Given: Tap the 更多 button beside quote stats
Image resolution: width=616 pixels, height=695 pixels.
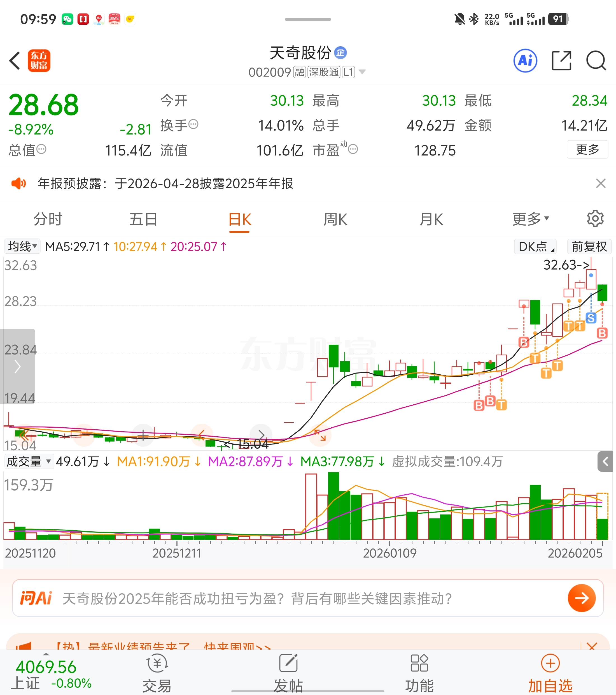Looking at the screenshot, I should 587,150.
